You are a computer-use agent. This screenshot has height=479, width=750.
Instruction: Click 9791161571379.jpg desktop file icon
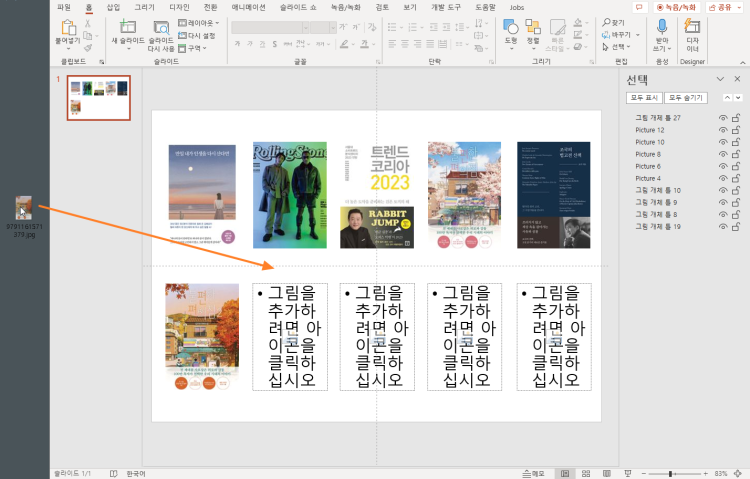[24, 217]
